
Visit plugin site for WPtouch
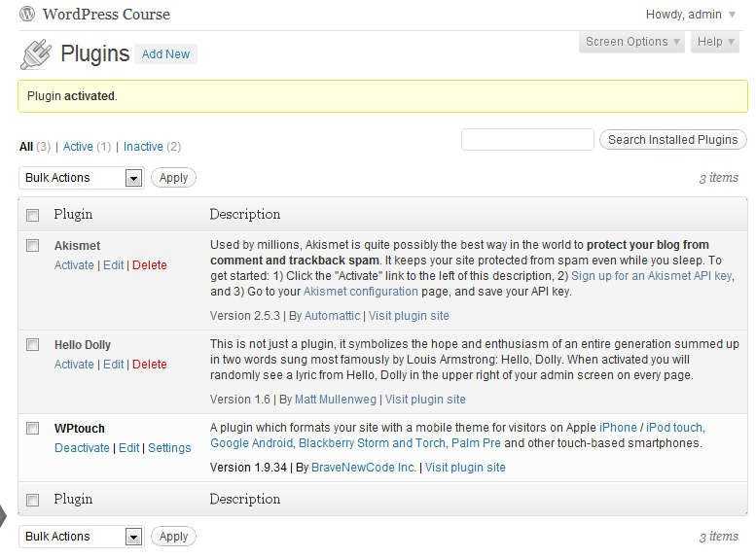click(465, 468)
